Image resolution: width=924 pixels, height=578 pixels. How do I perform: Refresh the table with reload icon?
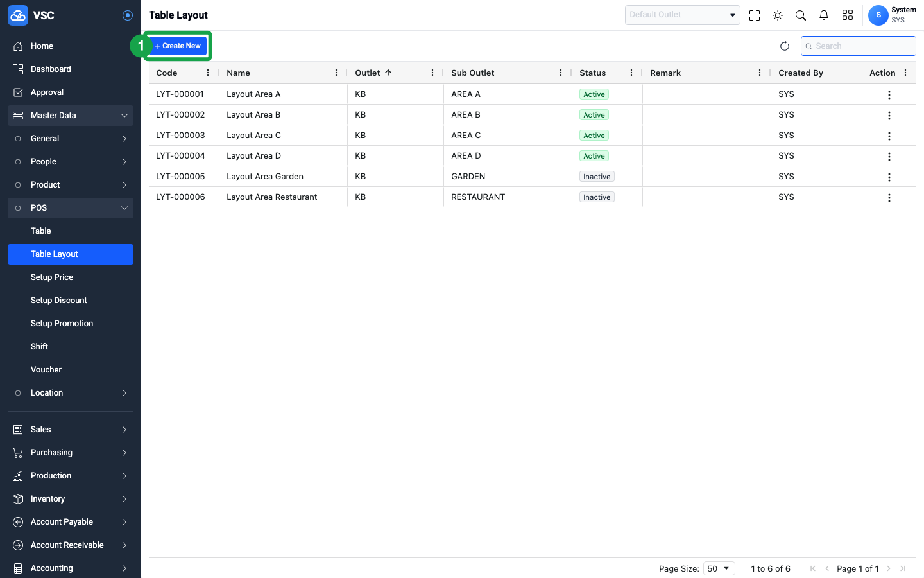click(x=785, y=46)
